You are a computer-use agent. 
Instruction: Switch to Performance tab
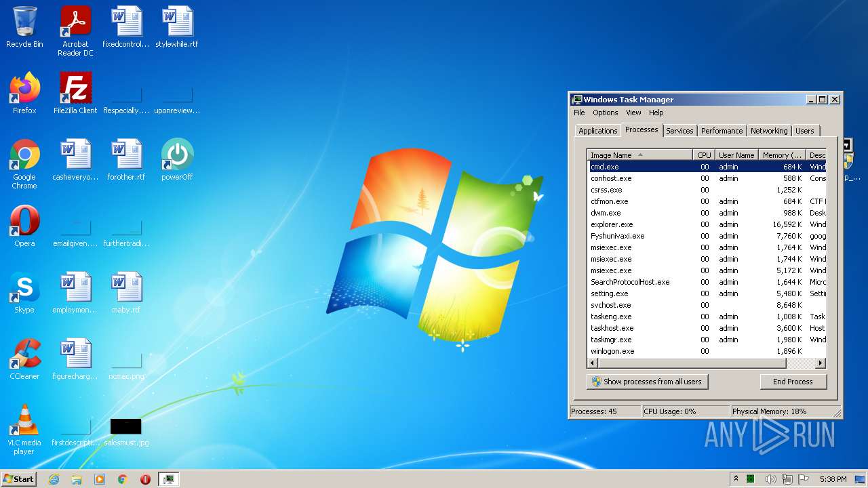[722, 131]
